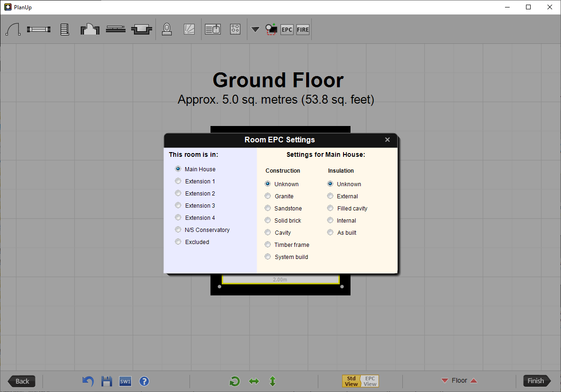Click the Back button
561x392 pixels.
coord(21,381)
